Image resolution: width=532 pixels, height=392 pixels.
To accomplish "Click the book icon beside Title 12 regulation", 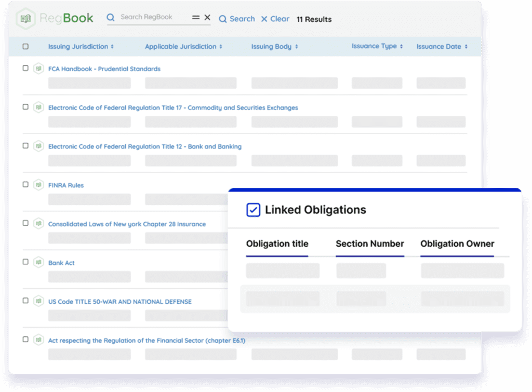I will pyautogui.click(x=38, y=146).
